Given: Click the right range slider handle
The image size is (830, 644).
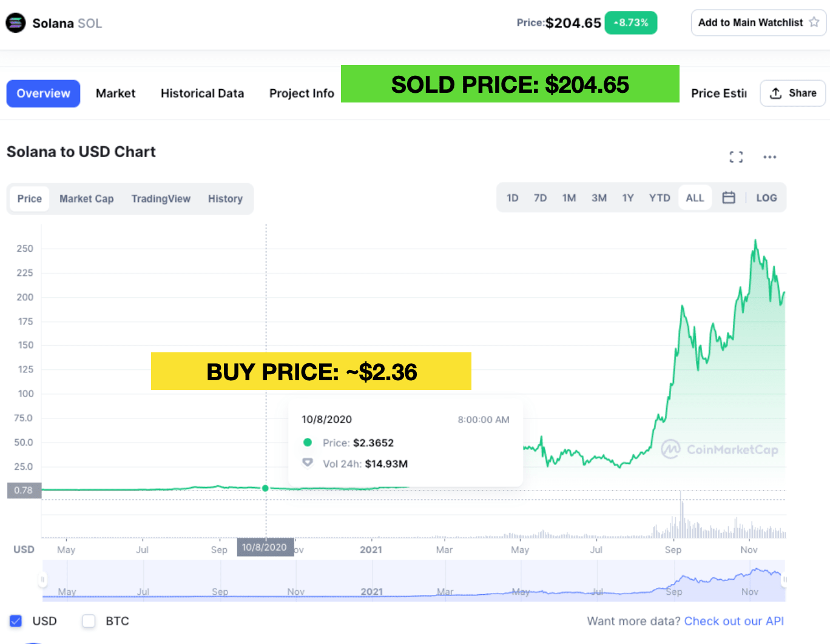Looking at the screenshot, I should 784,580.
